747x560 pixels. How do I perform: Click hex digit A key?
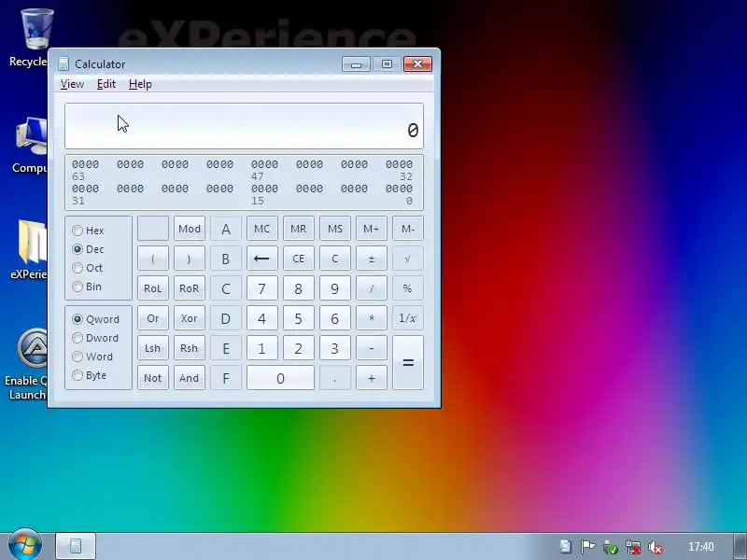[226, 229]
